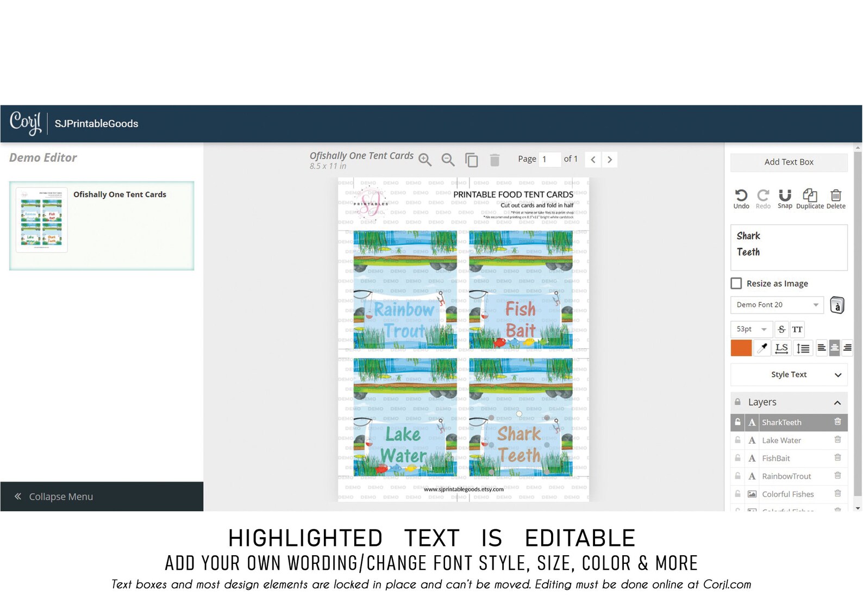Open the 53pt font size dropdown

click(x=751, y=329)
